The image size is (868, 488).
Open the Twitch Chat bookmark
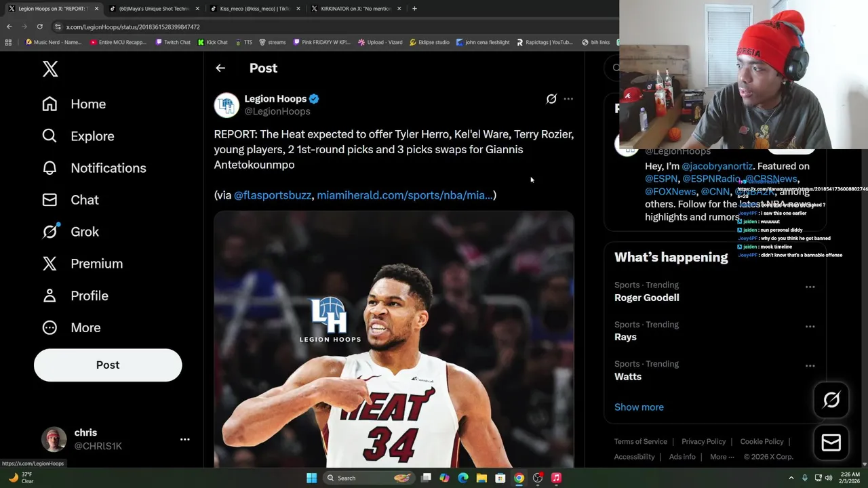click(173, 42)
